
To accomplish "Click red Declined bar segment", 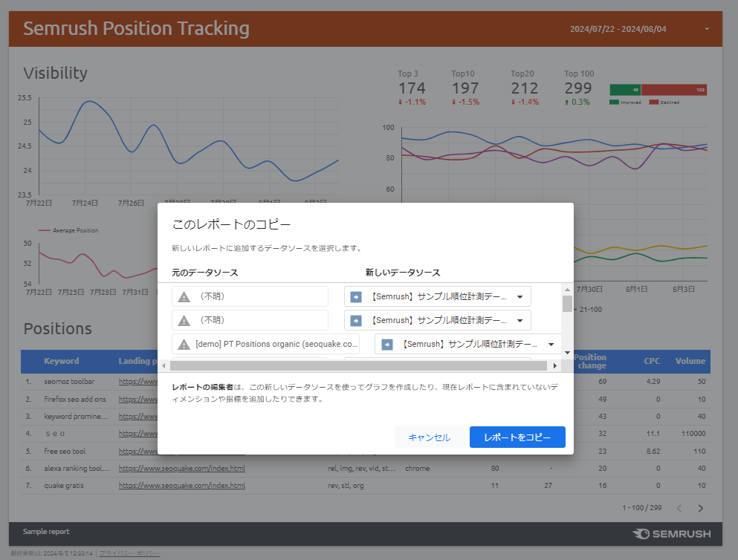I will tap(673, 90).
